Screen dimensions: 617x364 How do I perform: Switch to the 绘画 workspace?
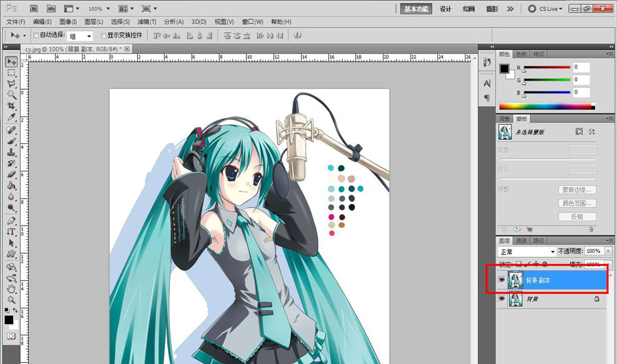[x=468, y=9]
